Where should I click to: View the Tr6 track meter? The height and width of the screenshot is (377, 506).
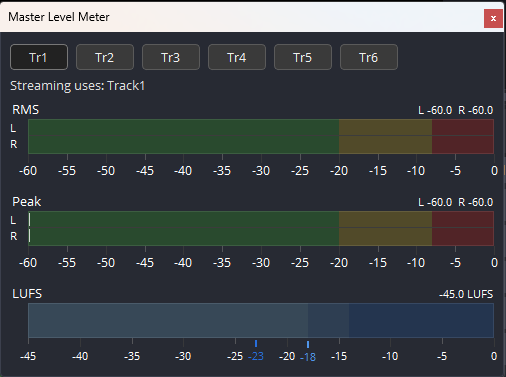point(369,57)
